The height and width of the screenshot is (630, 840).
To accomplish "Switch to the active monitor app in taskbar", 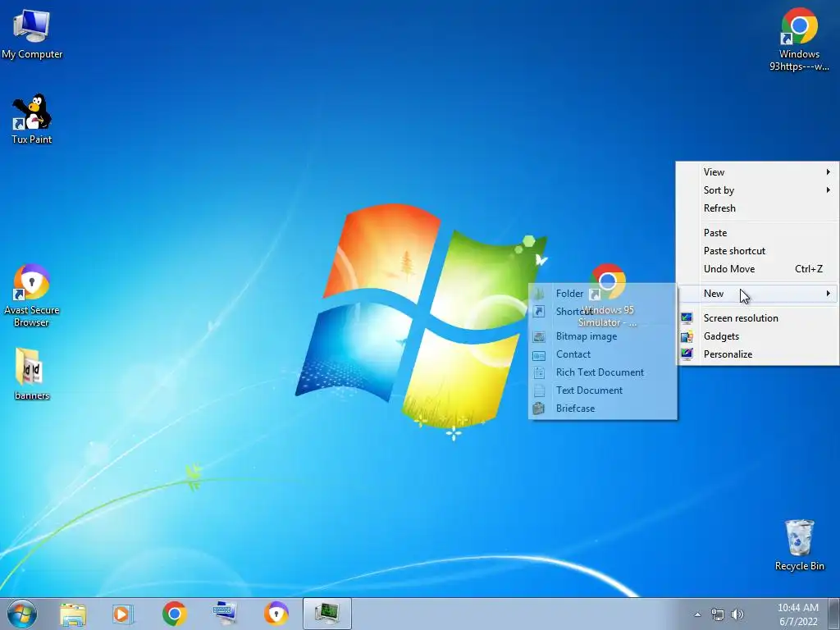I will coord(326,614).
